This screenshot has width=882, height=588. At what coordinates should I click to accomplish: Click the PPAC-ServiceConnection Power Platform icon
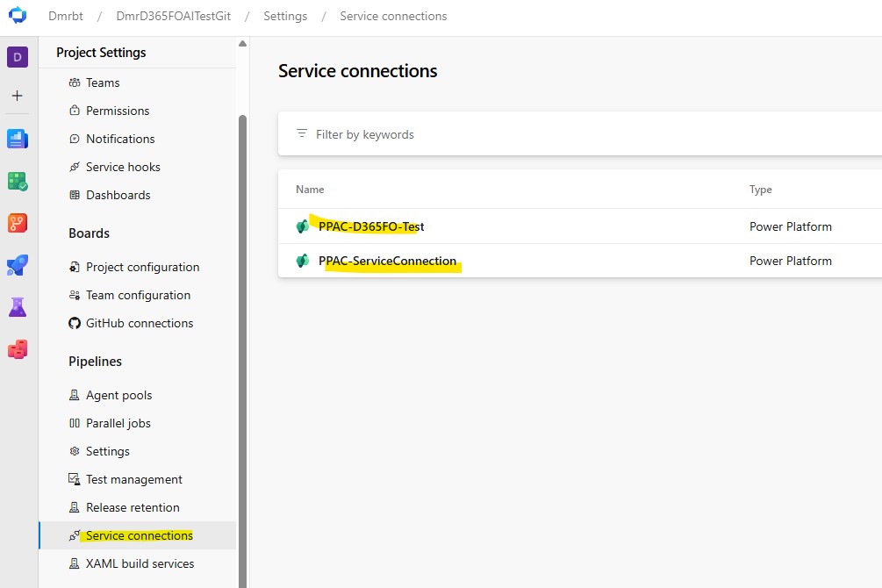click(x=303, y=261)
